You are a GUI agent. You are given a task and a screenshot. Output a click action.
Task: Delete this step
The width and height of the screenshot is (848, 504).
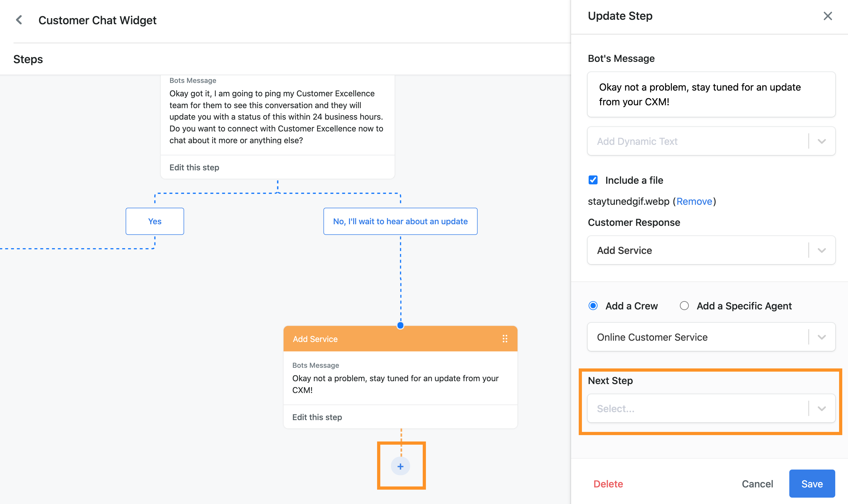[x=608, y=484]
